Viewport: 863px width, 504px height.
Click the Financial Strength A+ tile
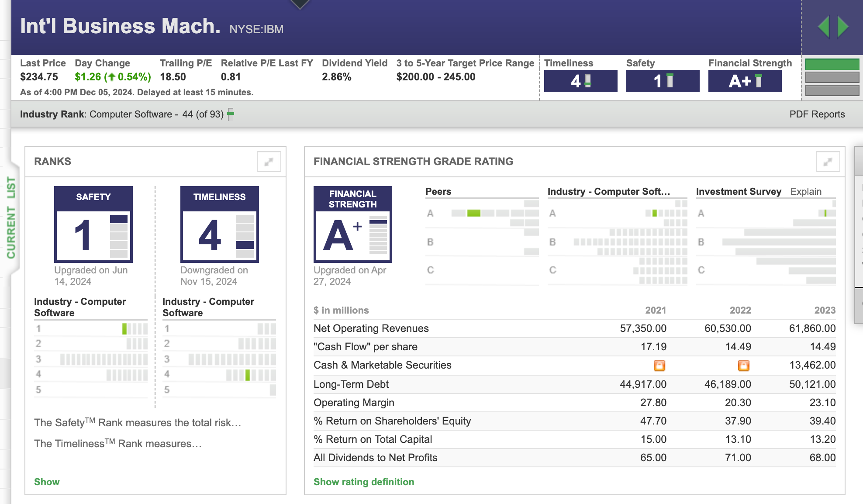[353, 224]
